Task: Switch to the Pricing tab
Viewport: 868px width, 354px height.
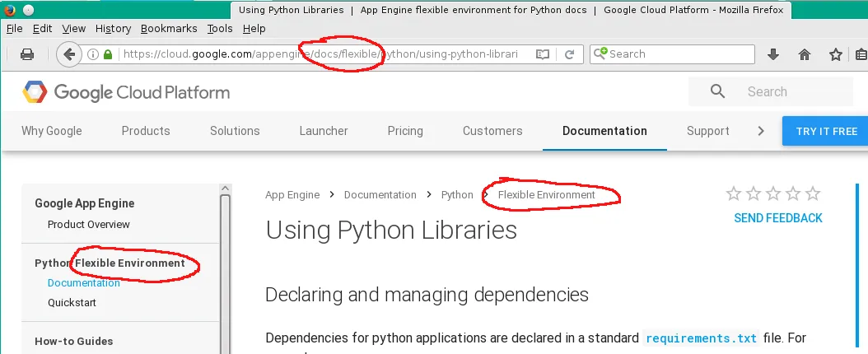Action: pos(405,131)
